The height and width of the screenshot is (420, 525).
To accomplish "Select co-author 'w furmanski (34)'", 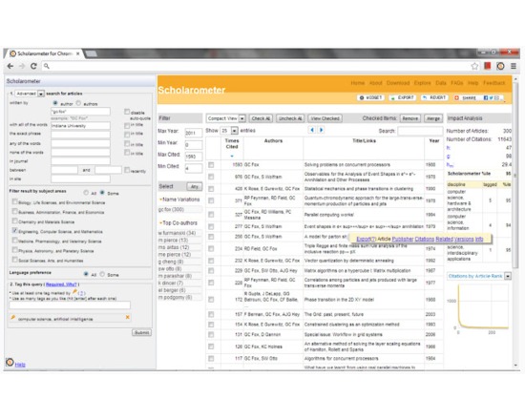I will tap(177, 233).
